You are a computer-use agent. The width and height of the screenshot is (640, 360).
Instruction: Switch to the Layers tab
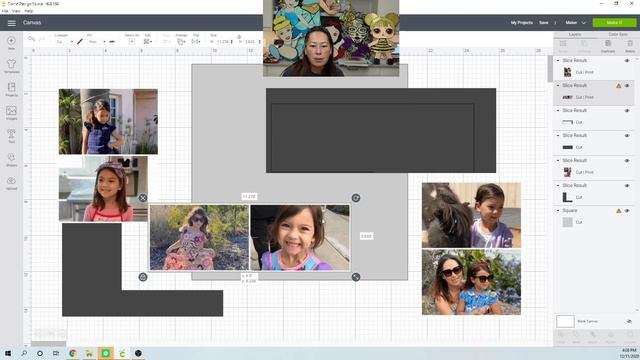(x=575, y=35)
